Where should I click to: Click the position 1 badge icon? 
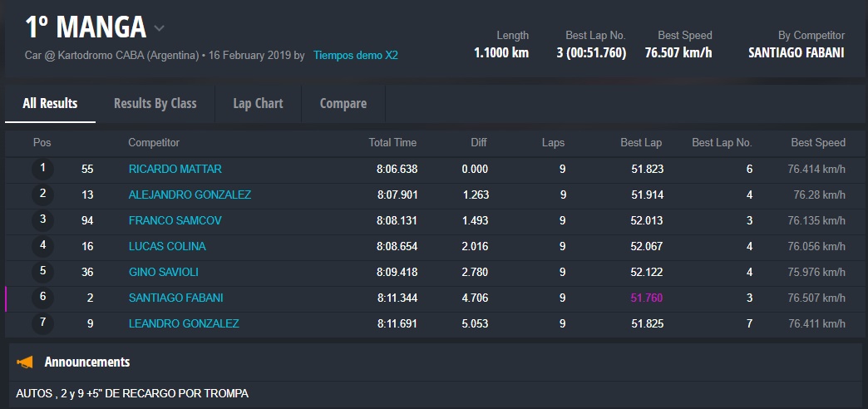(x=42, y=169)
